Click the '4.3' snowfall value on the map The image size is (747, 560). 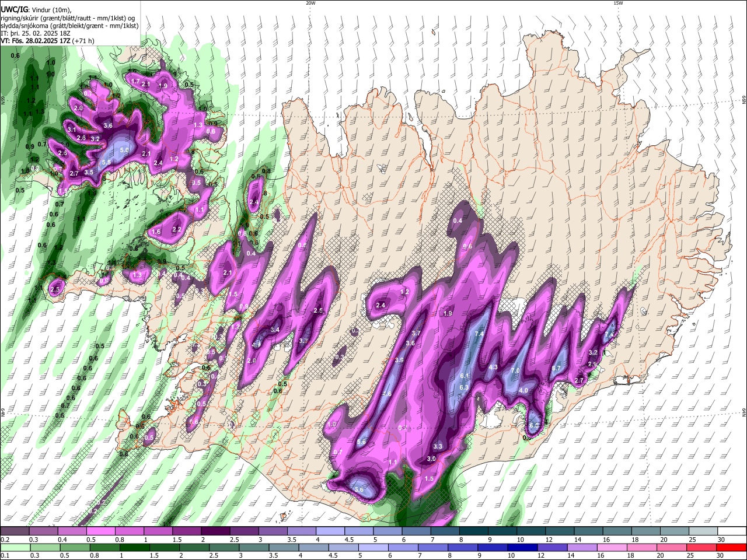point(493,367)
